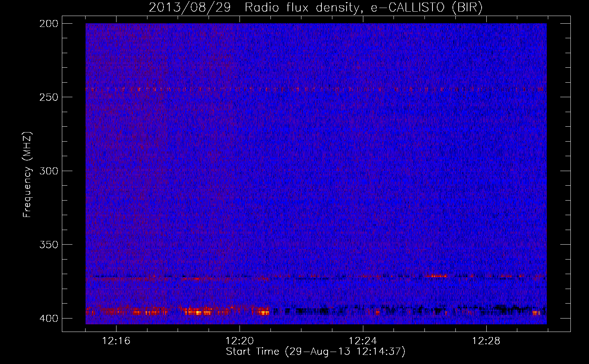Image resolution: width=589 pixels, height=364 pixels.
Task: Click the '200' frequency axis label
Action: coord(48,24)
